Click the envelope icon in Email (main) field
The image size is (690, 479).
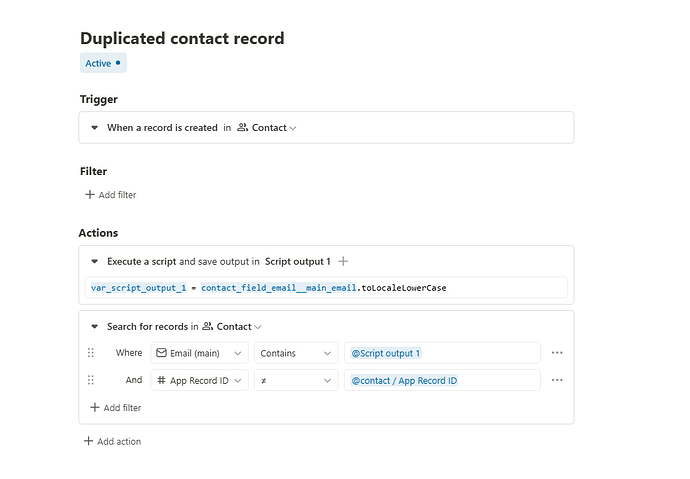click(x=161, y=353)
